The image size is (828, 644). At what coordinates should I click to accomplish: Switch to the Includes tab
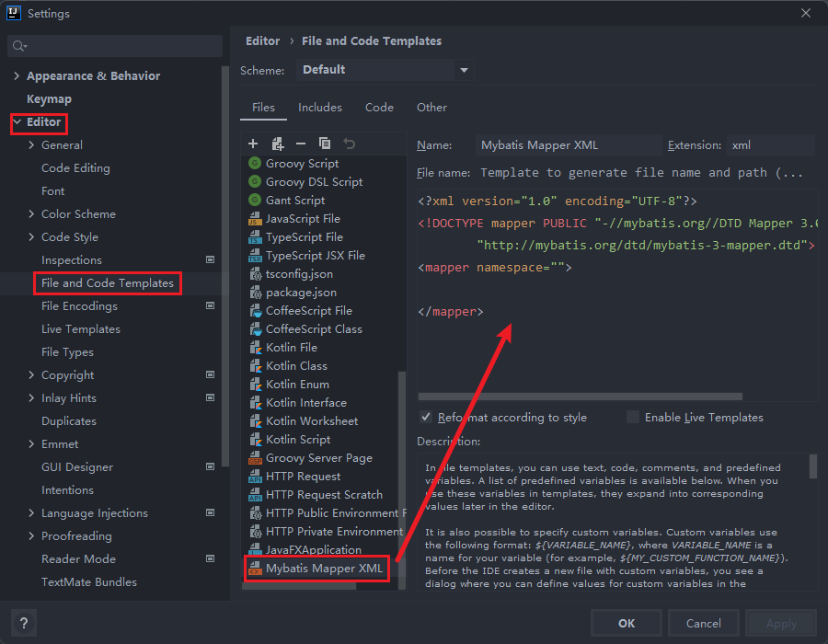tap(319, 108)
